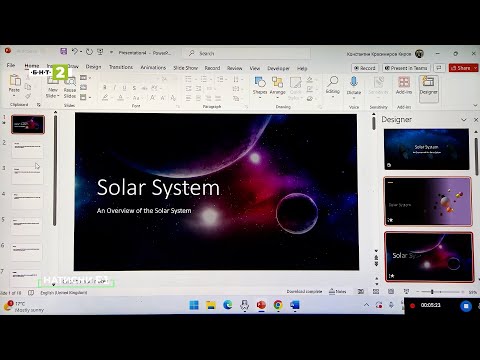The width and height of the screenshot is (480, 360).
Task: Open the Developer tab
Action: 278,68
